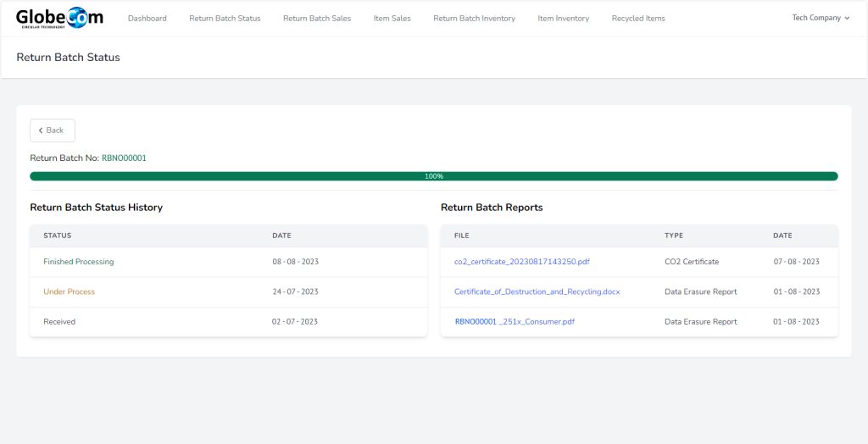The width and height of the screenshot is (868, 444).
Task: Navigate to Item Sales
Action: (392, 19)
